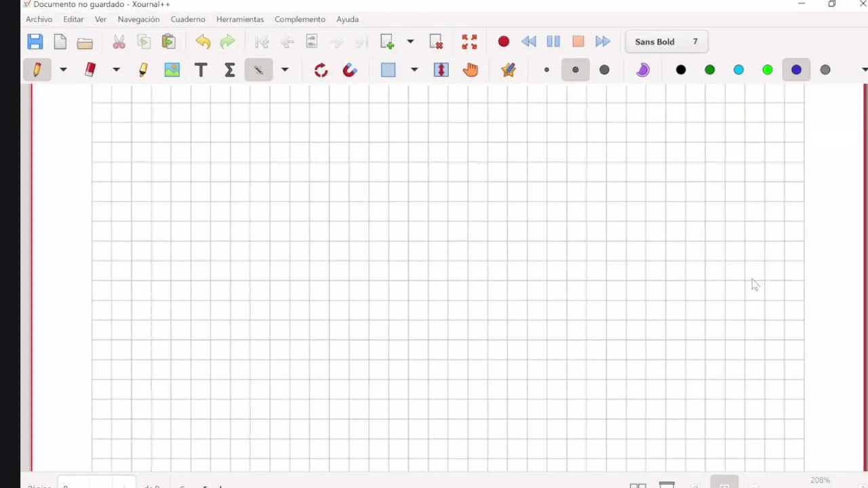Set fine pen thickness
The height and width of the screenshot is (488, 868).
coord(547,70)
